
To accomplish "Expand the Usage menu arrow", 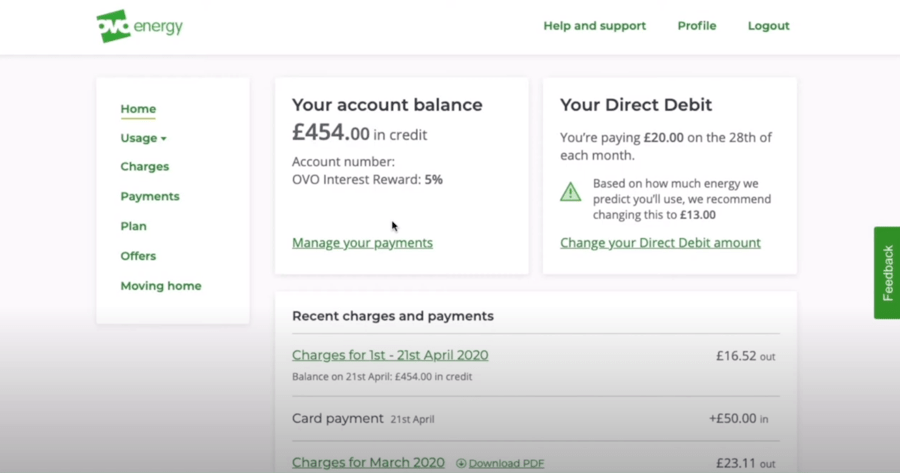I will point(164,138).
